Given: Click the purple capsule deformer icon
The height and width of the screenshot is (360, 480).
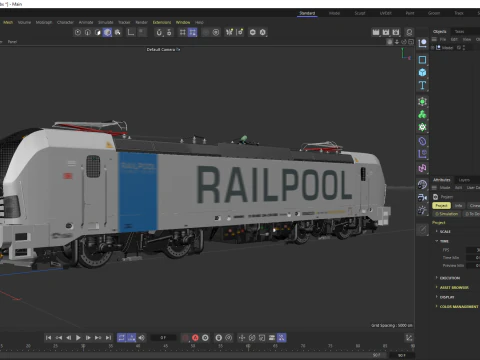Looking at the screenshot, I should [x=422, y=141].
